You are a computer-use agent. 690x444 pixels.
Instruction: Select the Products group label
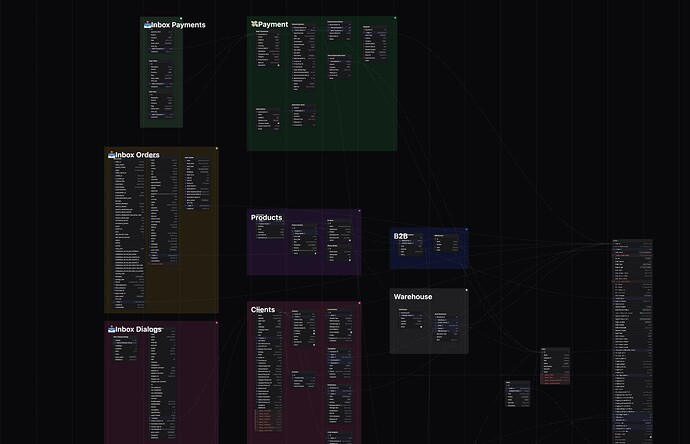coord(266,217)
